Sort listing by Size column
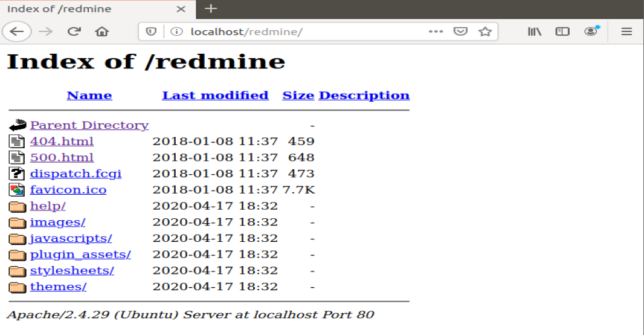The width and height of the screenshot is (644, 335). click(298, 96)
